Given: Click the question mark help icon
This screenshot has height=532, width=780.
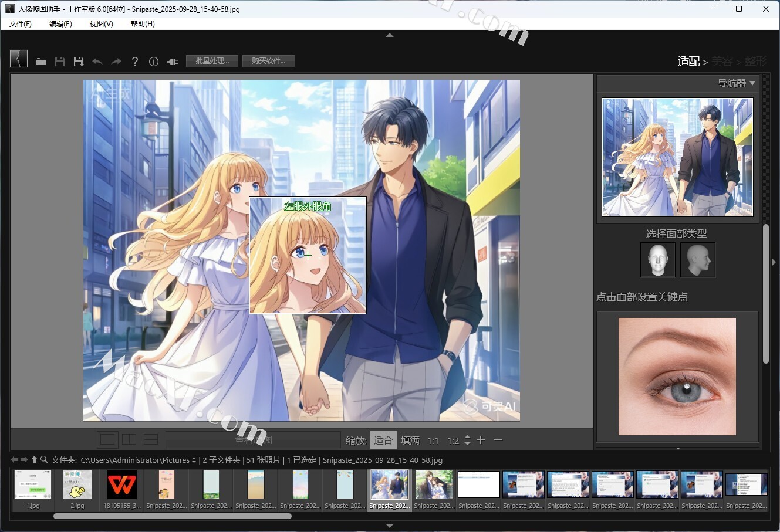Looking at the screenshot, I should tap(135, 62).
